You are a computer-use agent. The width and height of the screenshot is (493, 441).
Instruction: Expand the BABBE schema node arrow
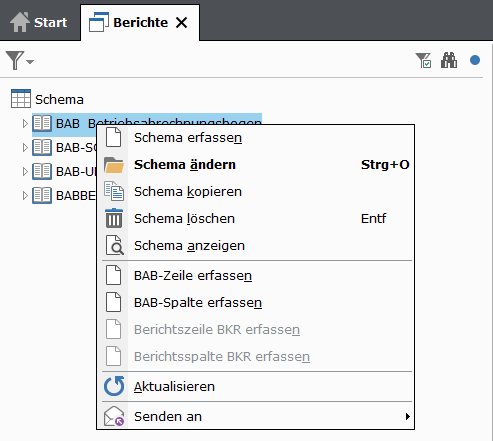[25, 195]
